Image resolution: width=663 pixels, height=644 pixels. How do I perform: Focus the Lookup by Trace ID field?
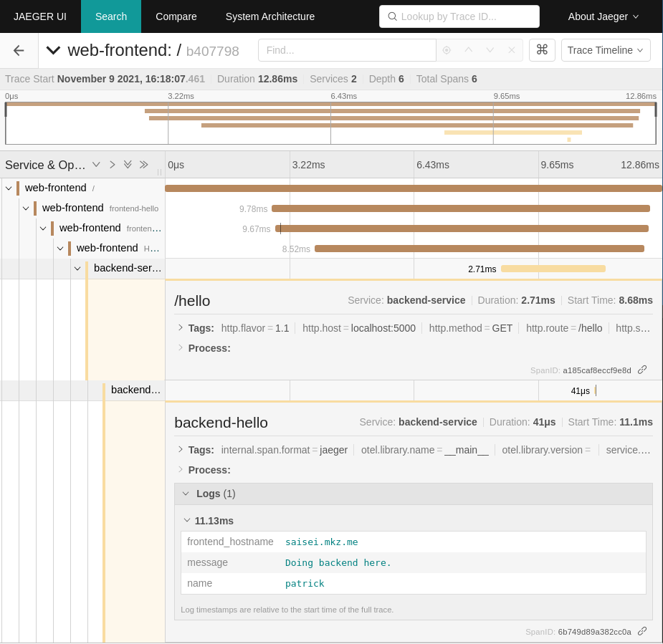point(459,16)
